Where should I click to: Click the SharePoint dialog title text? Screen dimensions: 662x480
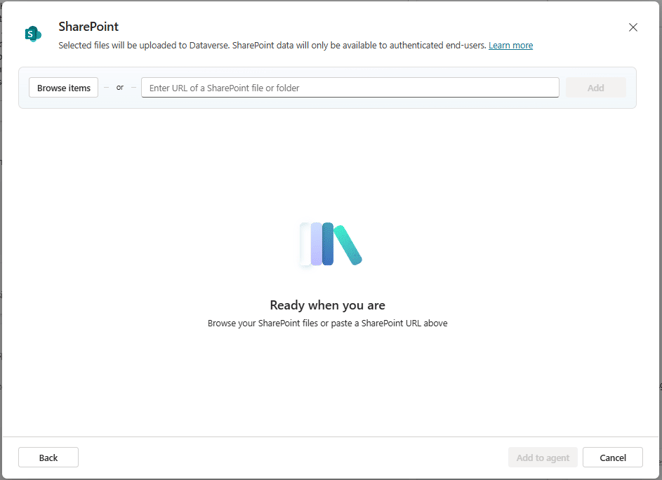click(x=88, y=27)
